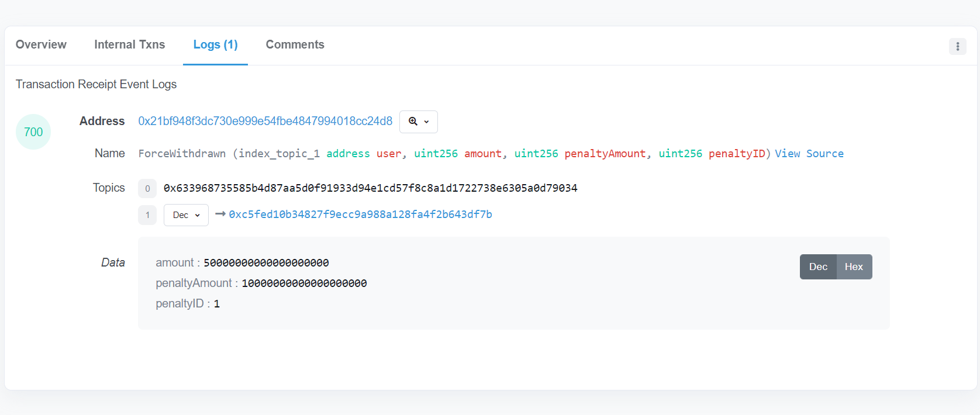Click the View Source link
The image size is (980, 415).
[809, 154]
